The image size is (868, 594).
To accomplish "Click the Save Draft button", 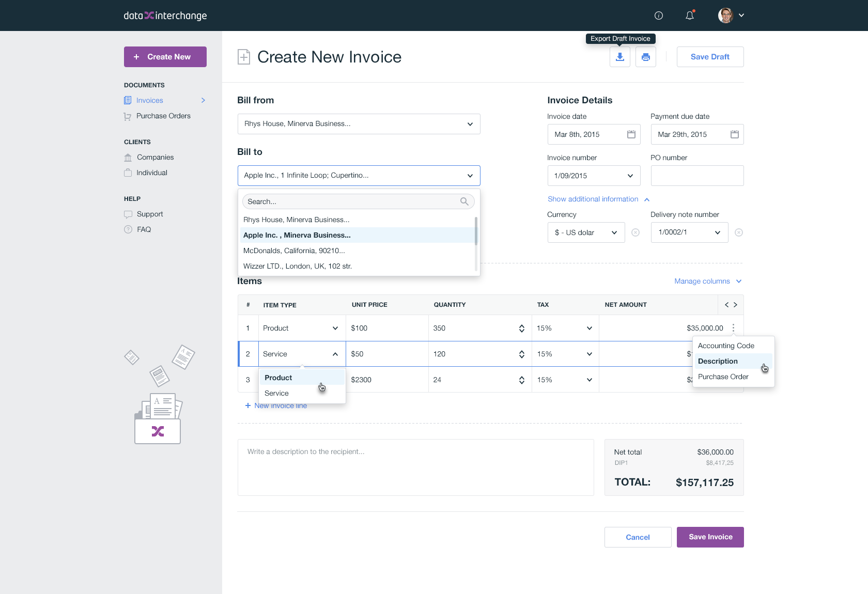I will pyautogui.click(x=710, y=57).
